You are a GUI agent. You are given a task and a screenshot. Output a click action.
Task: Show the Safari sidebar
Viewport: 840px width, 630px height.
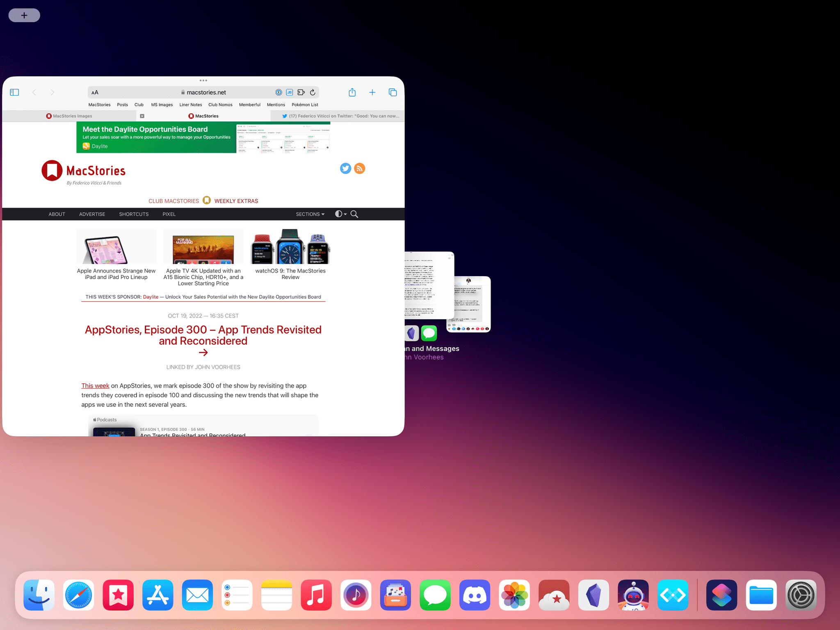tap(14, 92)
